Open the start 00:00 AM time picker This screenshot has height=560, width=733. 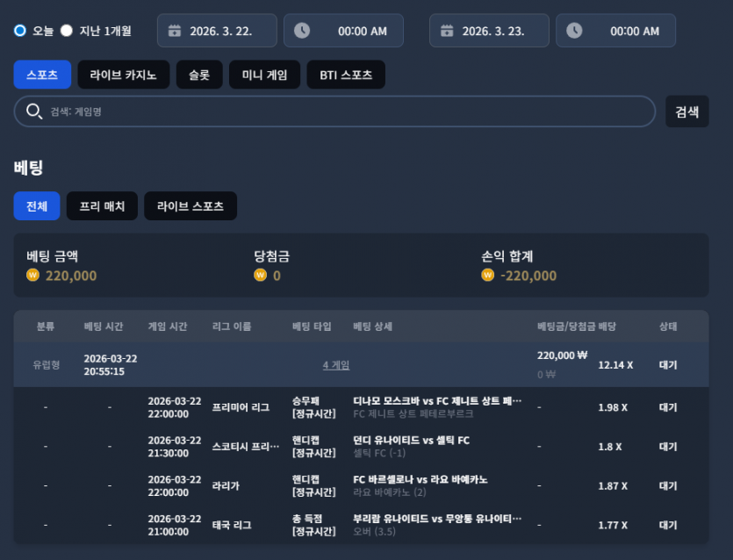(343, 31)
